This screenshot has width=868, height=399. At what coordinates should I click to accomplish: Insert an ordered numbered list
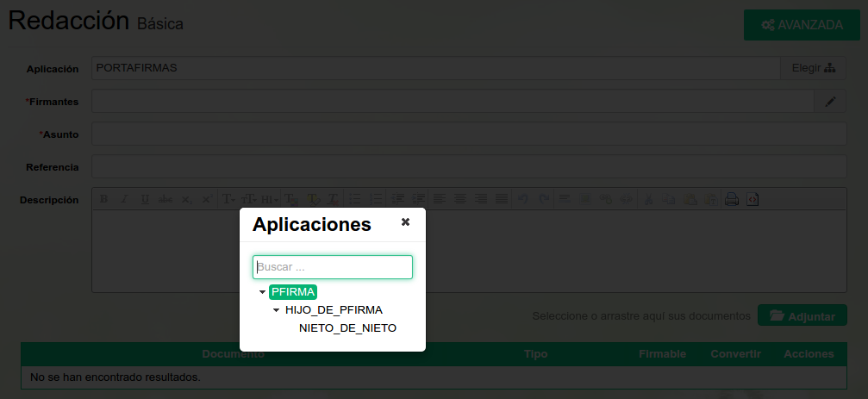[376, 199]
